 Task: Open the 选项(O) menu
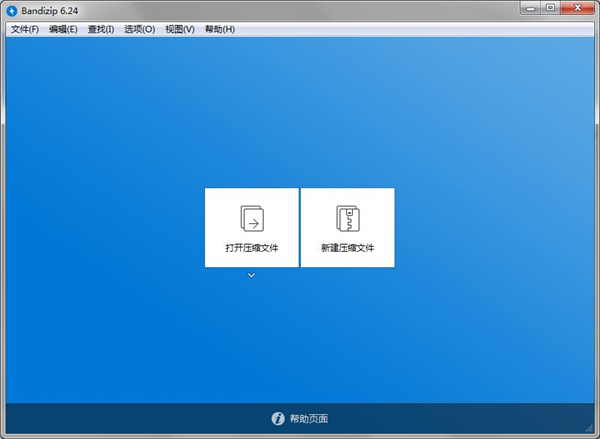(x=140, y=29)
